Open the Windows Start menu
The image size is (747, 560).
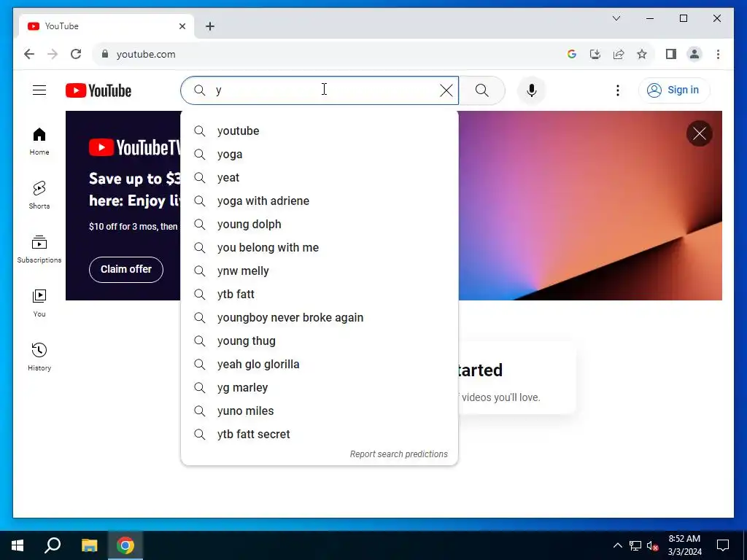pyautogui.click(x=18, y=545)
